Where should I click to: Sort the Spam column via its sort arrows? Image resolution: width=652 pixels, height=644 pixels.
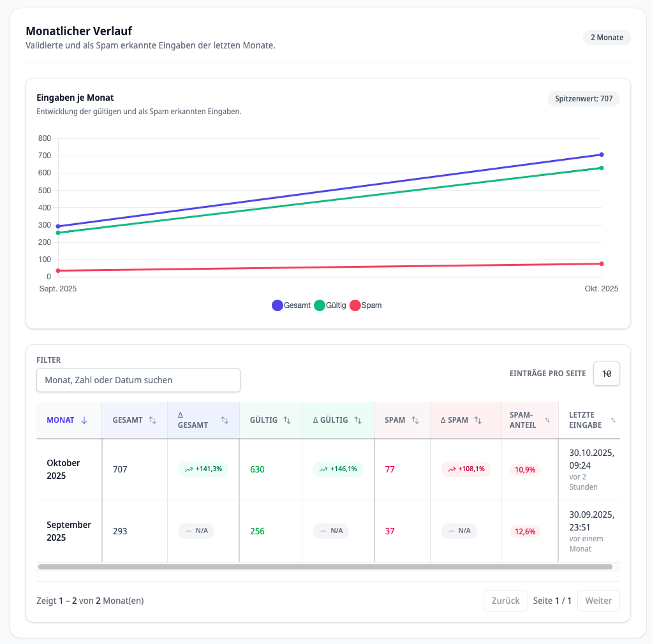[415, 420]
